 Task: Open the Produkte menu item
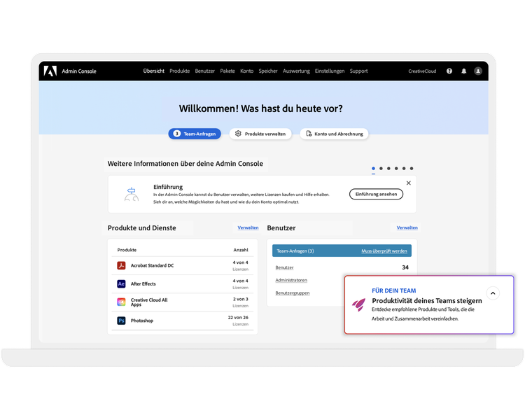(179, 71)
